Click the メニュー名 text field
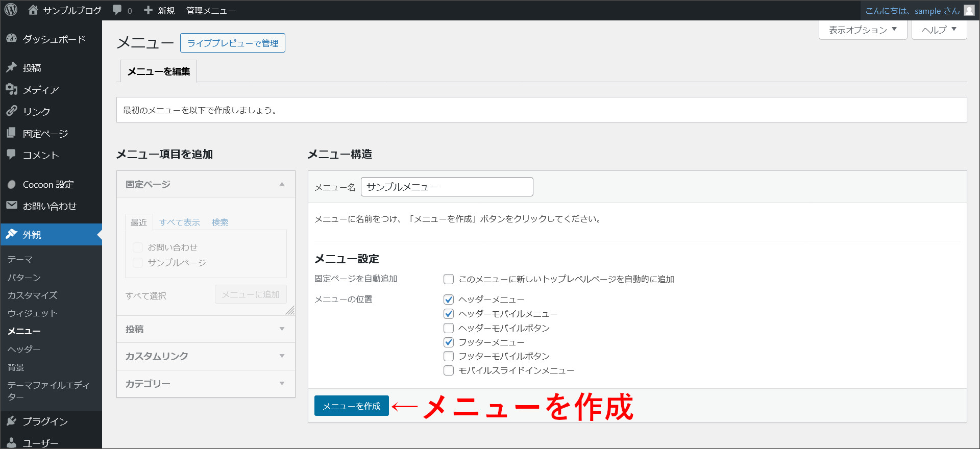This screenshot has width=980, height=449. tap(447, 187)
